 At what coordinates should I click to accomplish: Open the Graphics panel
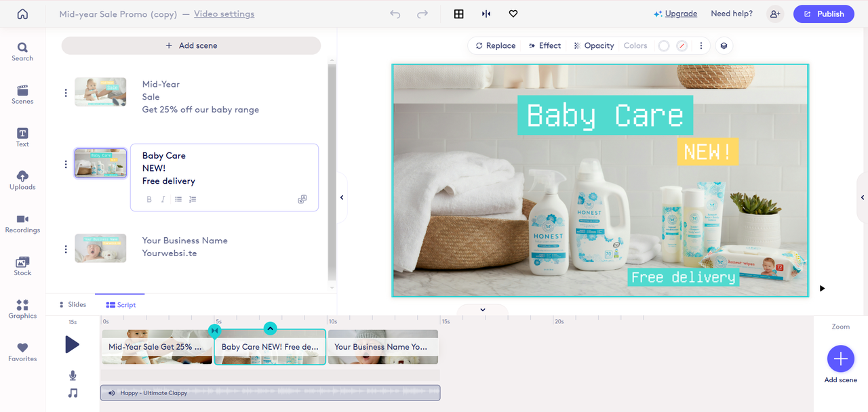(x=22, y=309)
